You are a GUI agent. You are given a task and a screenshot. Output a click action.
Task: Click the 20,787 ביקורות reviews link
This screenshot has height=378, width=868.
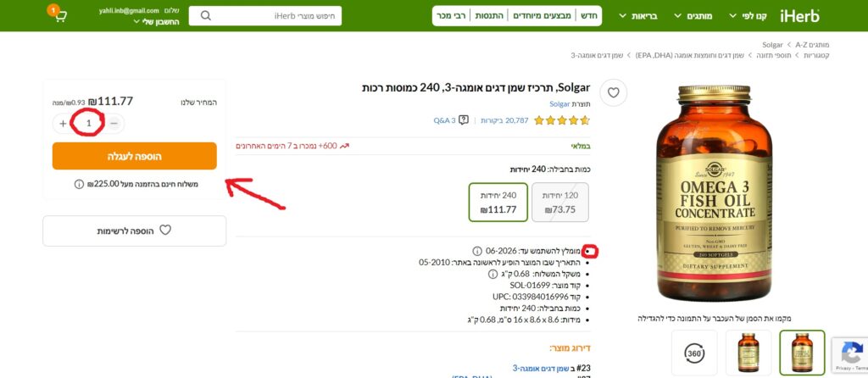point(504,120)
